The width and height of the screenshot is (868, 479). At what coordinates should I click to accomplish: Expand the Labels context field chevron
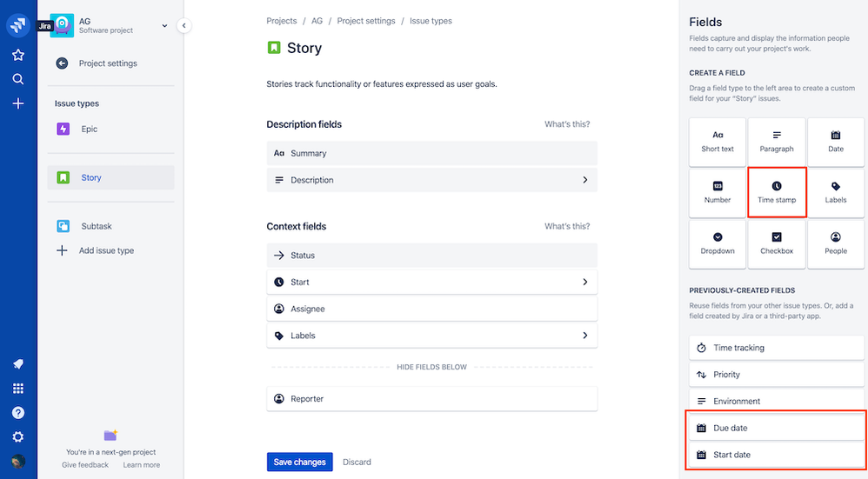[585, 336]
